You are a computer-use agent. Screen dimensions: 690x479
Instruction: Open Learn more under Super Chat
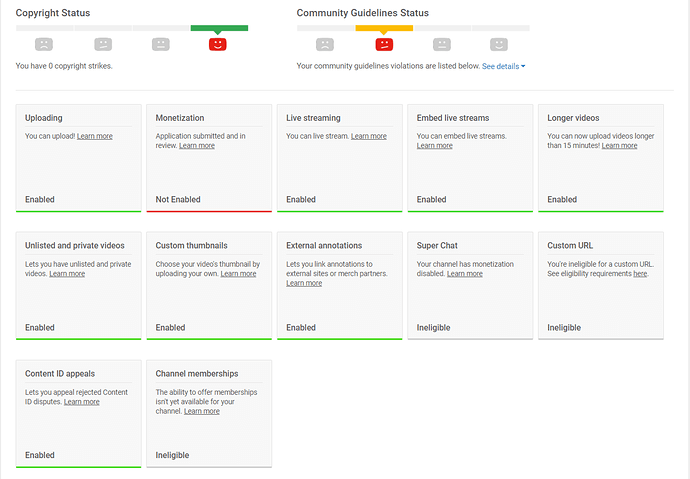tap(465, 274)
